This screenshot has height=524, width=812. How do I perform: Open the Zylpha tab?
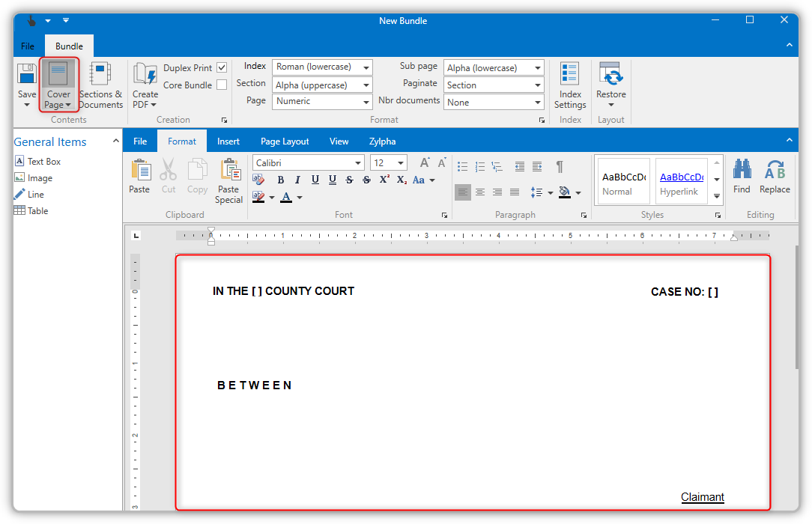[x=382, y=141]
